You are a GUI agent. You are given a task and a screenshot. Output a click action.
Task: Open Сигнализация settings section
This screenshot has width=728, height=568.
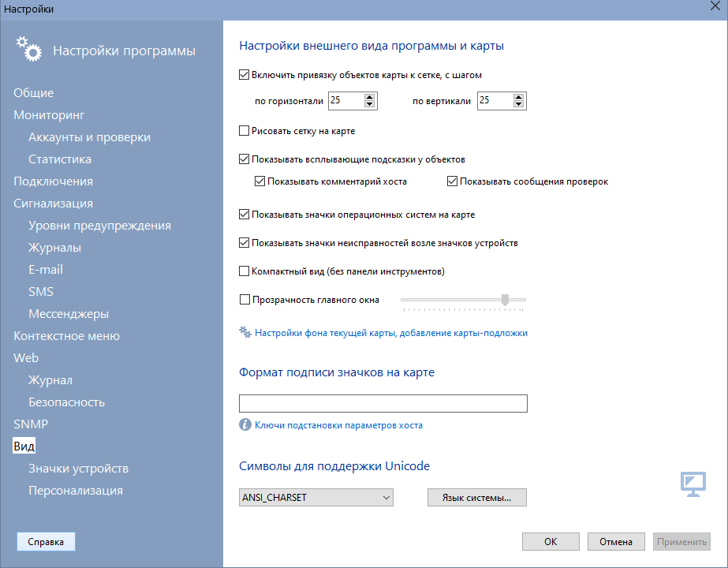click(54, 204)
